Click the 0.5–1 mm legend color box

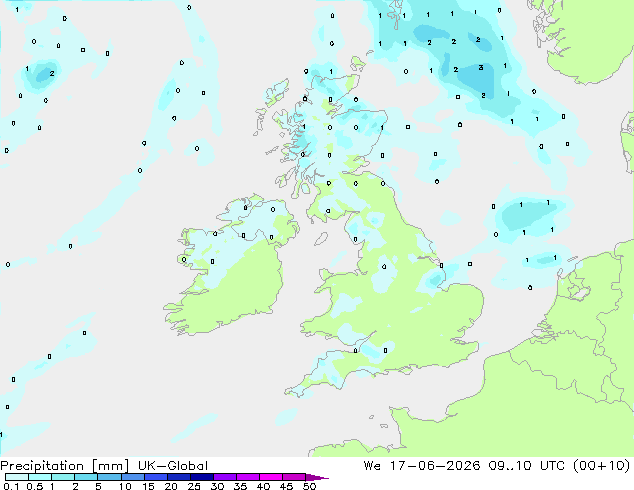click(40, 477)
